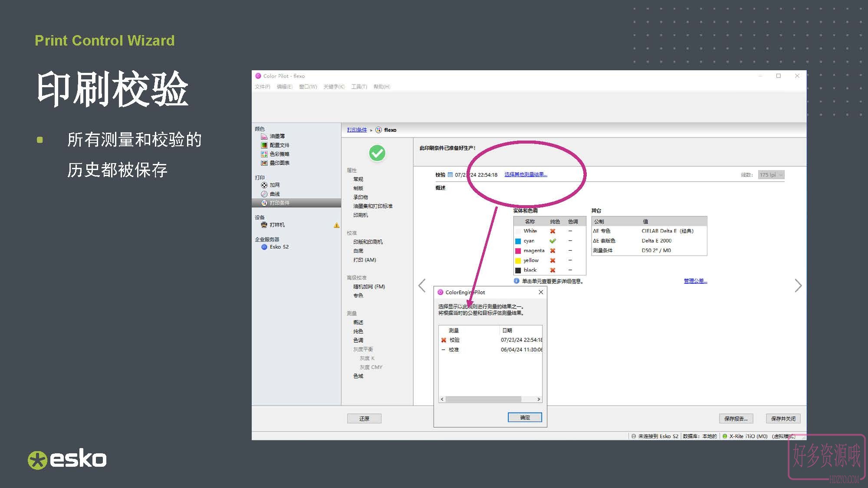Open the 文件(F) menu
Viewport: 868px width, 488px height.
click(x=263, y=87)
